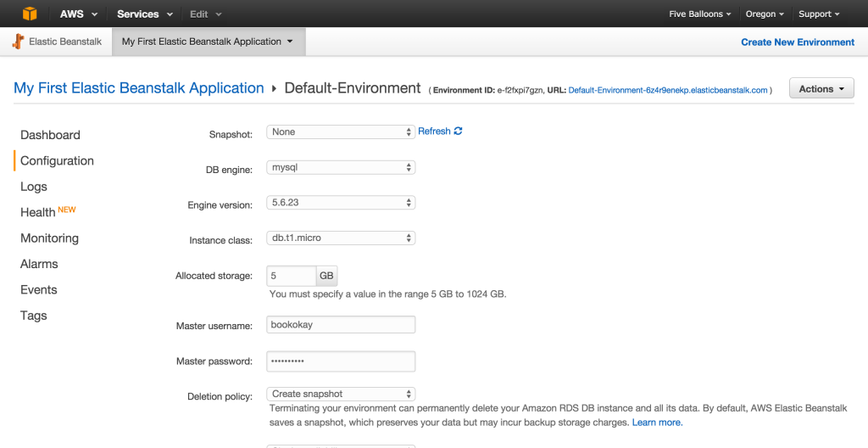The image size is (868, 448).
Task: Go to Dashboard in the sidebar
Action: (50, 135)
